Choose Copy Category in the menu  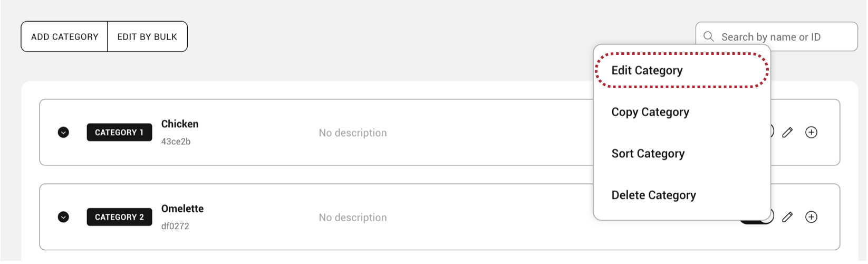pos(650,112)
